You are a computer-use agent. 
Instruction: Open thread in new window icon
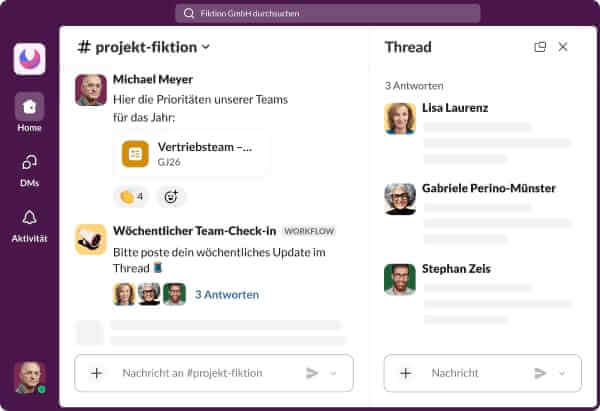pos(540,47)
